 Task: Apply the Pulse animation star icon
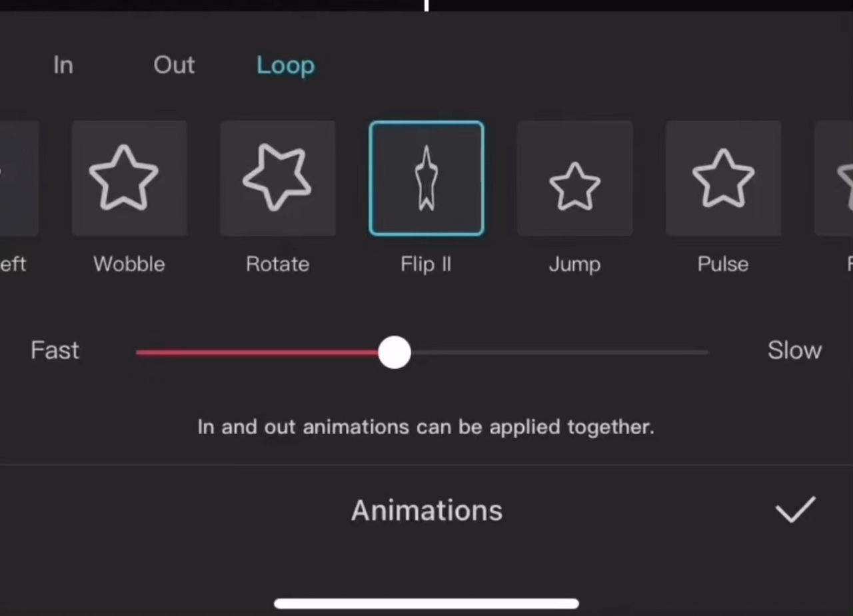(x=723, y=178)
